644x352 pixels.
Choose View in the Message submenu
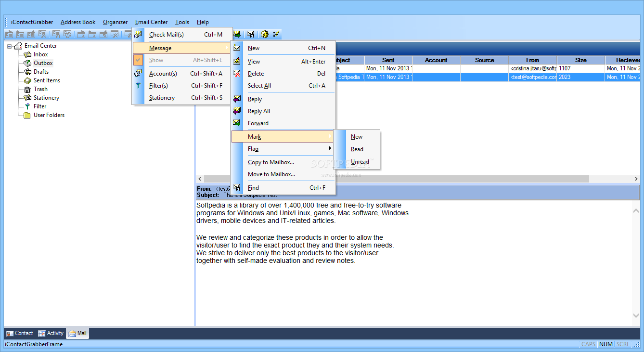coord(283,62)
